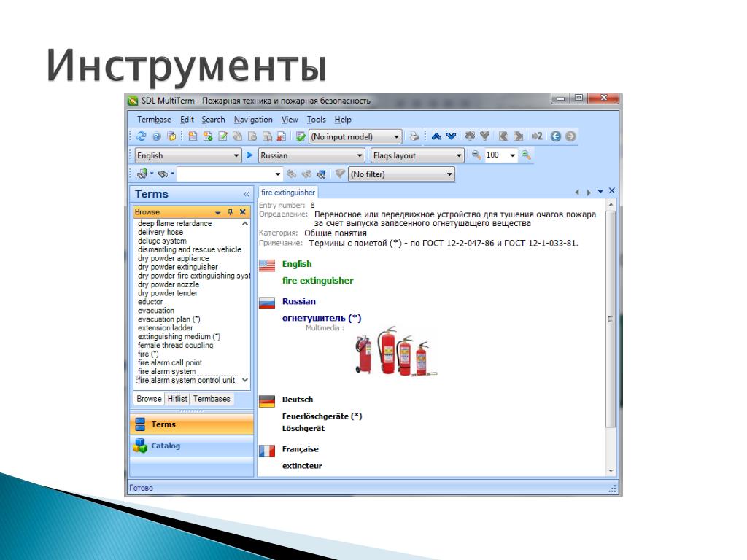Close the fire extinguisher entry tab
This screenshot has height=560, width=747.
coord(612,190)
